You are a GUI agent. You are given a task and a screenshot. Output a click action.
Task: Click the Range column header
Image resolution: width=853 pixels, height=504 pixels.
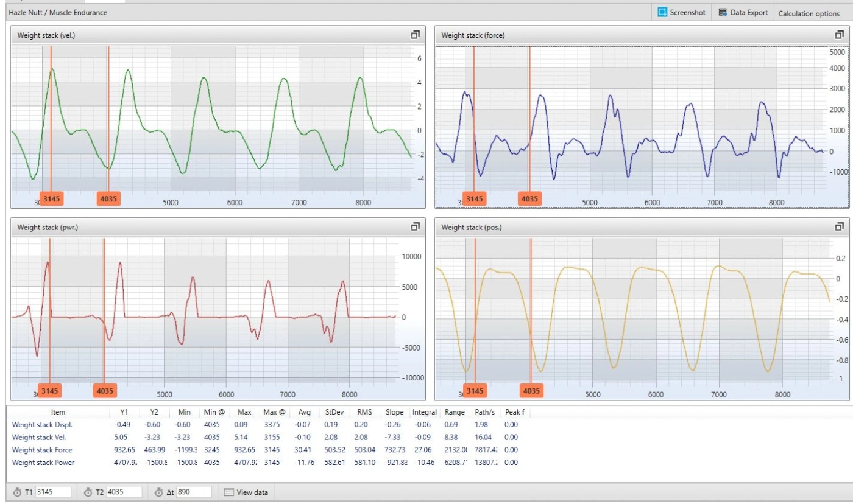pos(455,412)
